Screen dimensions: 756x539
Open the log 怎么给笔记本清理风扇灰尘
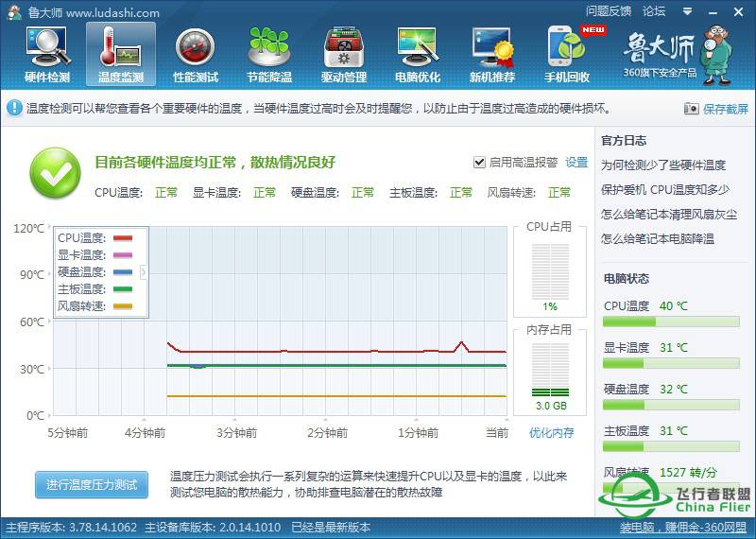tap(669, 215)
